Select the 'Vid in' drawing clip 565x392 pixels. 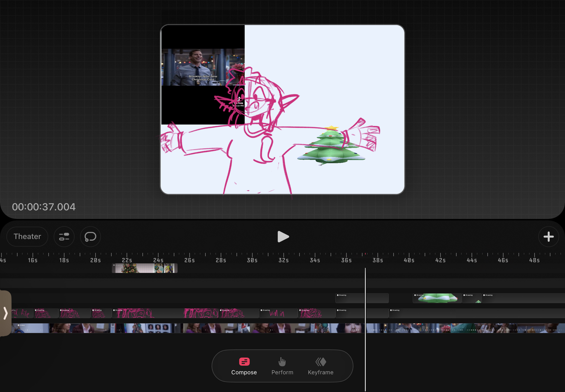click(278, 313)
